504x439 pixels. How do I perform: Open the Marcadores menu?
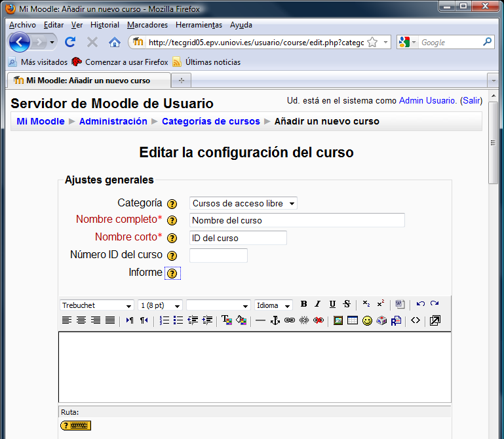coord(147,25)
